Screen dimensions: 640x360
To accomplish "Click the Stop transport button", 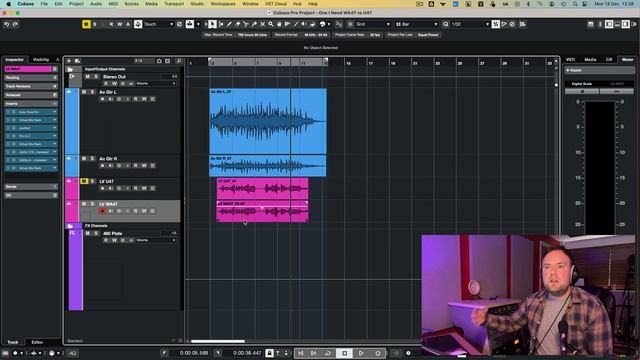I will point(344,353).
